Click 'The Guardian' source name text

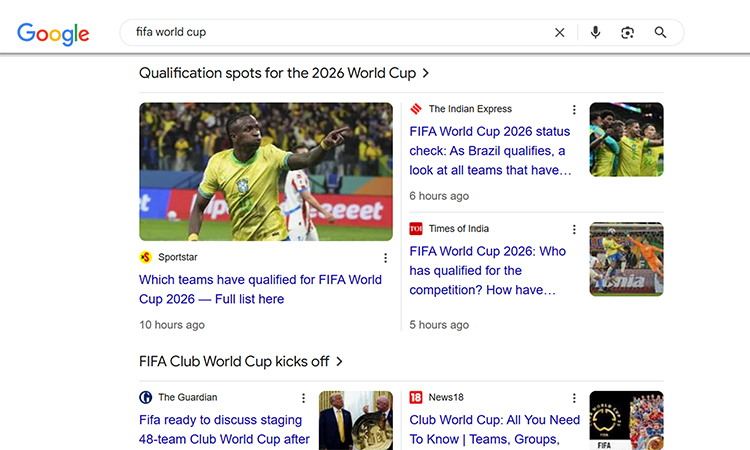pyautogui.click(x=188, y=397)
